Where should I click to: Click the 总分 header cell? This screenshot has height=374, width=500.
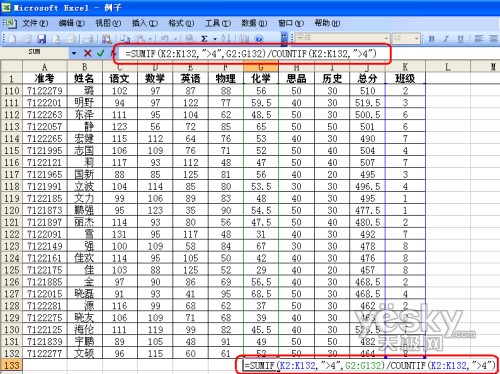click(x=367, y=78)
